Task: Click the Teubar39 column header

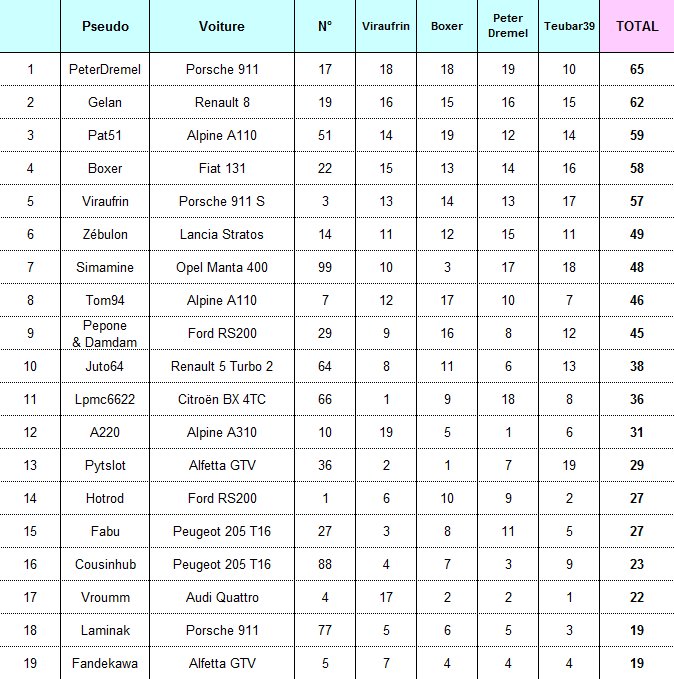Action: tap(570, 26)
